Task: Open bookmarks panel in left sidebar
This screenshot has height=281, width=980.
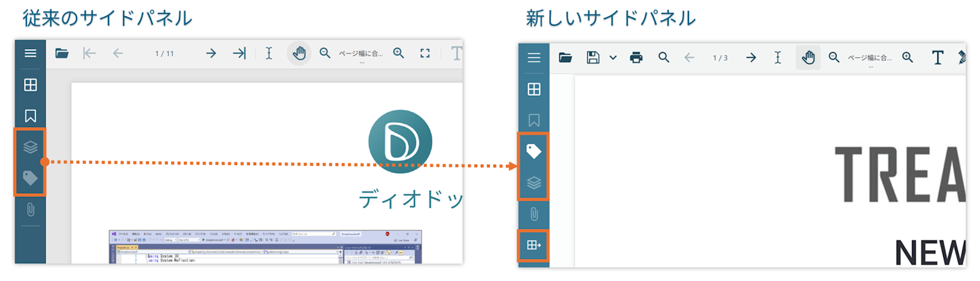Action: click(x=30, y=116)
